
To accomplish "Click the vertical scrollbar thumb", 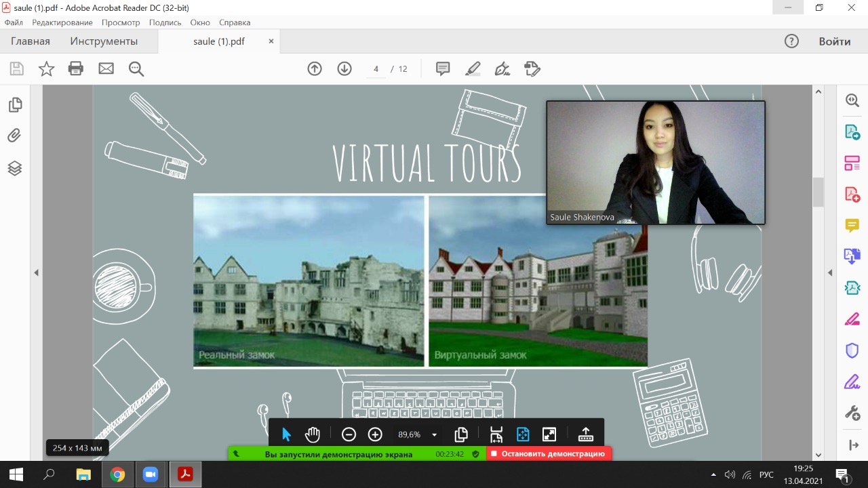I will (x=818, y=192).
